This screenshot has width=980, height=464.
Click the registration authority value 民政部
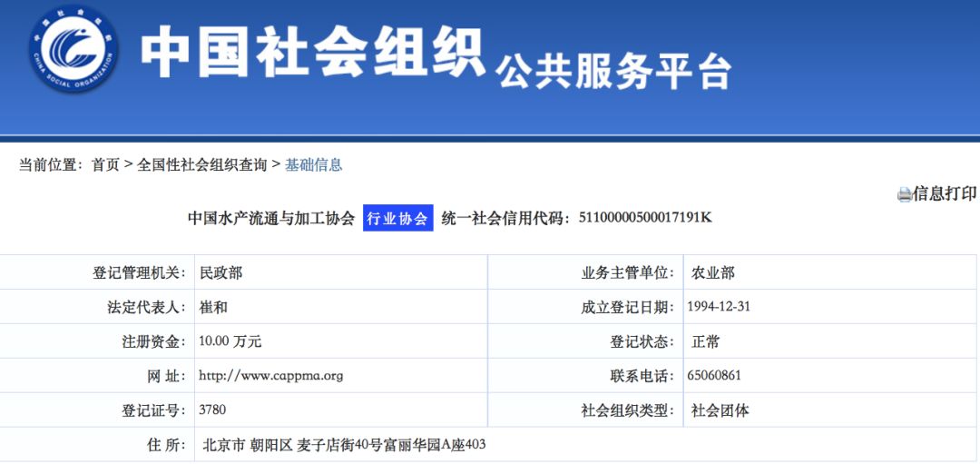tap(220, 272)
